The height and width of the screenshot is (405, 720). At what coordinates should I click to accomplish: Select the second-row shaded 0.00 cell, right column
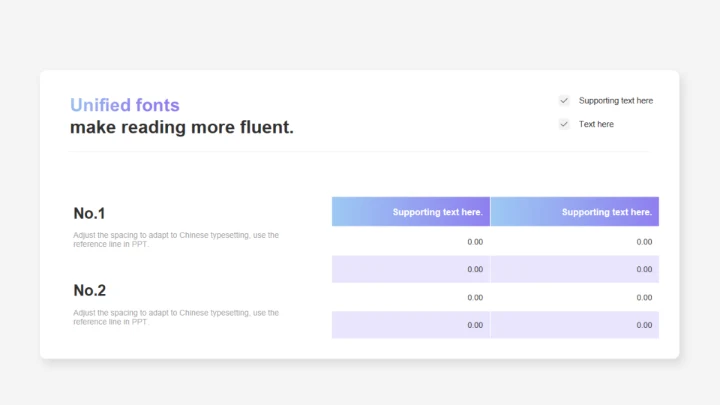(575, 269)
